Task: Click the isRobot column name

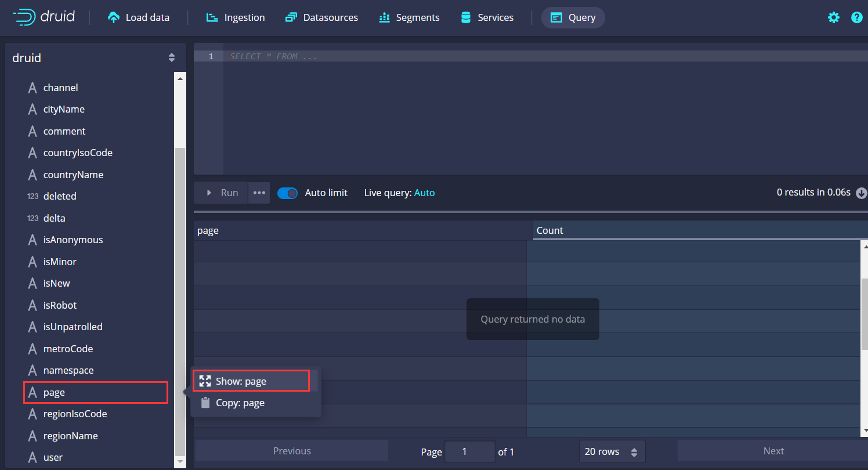Action: [x=60, y=305]
